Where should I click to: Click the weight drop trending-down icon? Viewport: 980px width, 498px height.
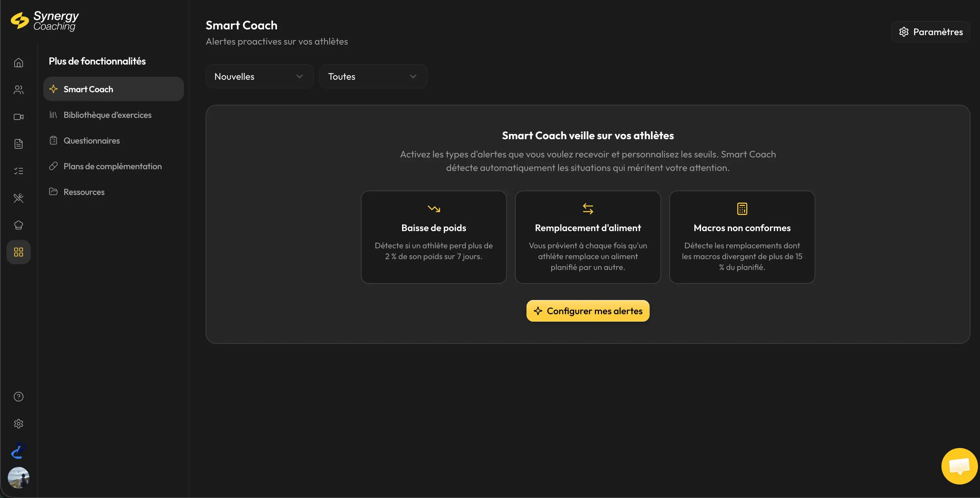[x=434, y=209]
